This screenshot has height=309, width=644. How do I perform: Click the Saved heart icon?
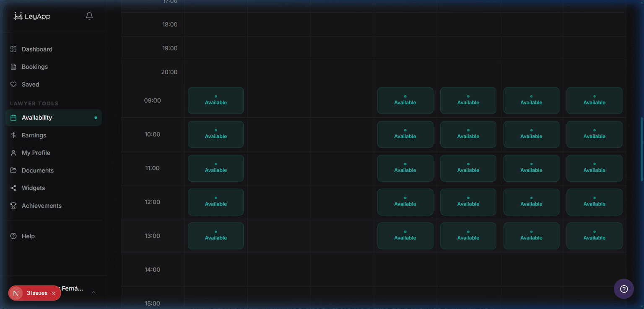coord(13,84)
